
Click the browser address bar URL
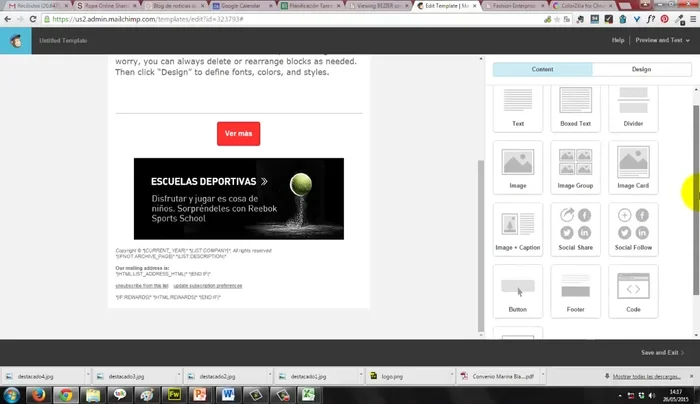pos(148,19)
